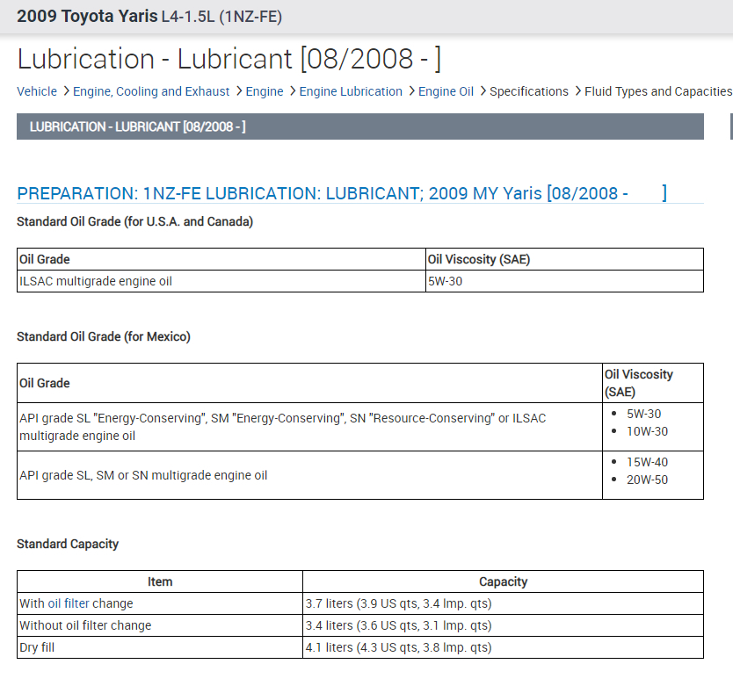Screen dimensions: 733x700
Task: Click the LUBRICATION - LUBRICANT gray header bar
Action: 360,126
